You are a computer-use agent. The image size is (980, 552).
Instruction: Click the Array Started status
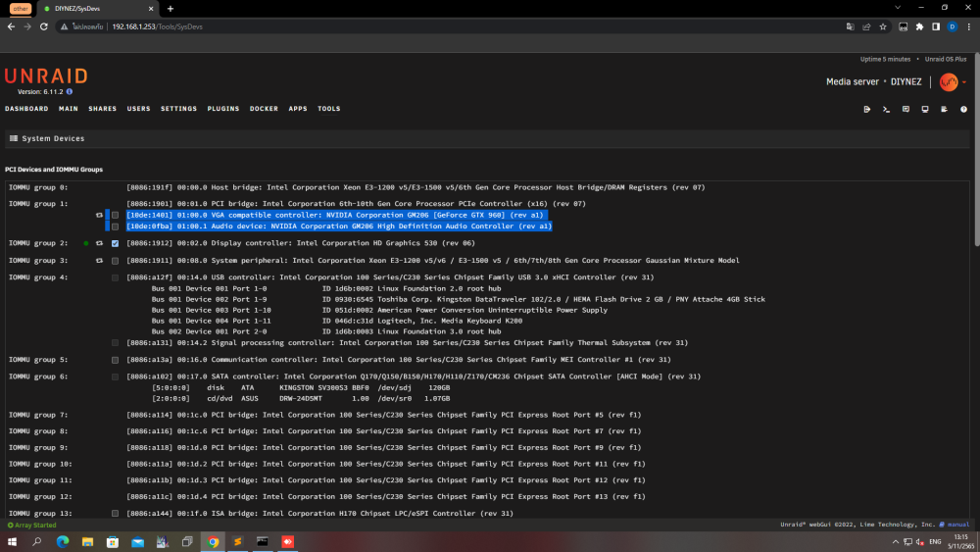click(32, 526)
